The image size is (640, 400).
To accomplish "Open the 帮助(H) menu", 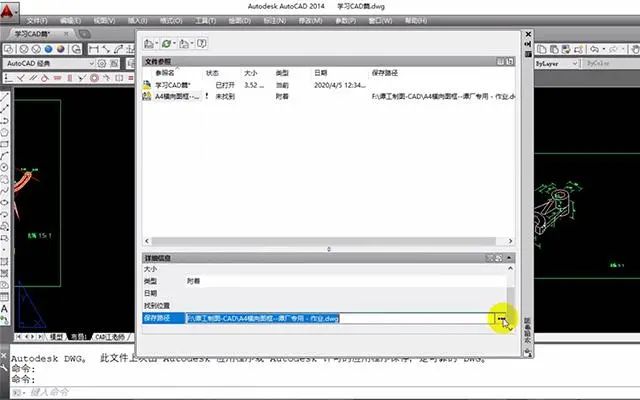I will pyautogui.click(x=416, y=20).
